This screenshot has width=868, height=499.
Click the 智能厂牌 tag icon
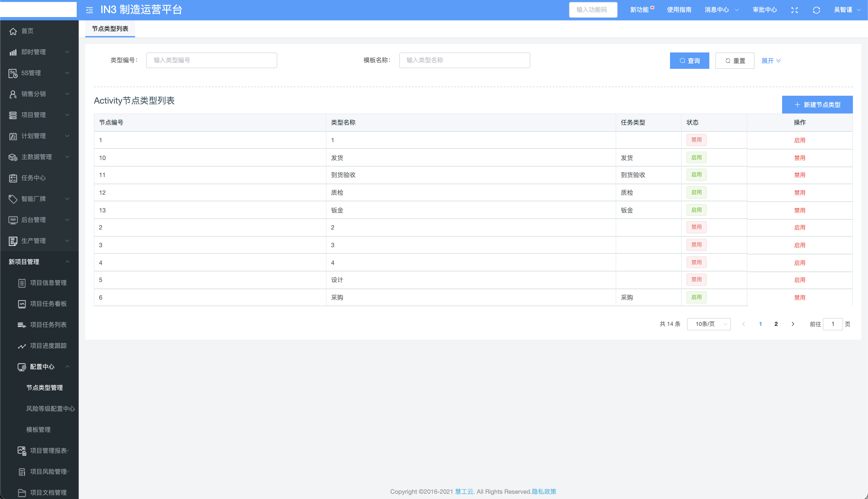(x=13, y=199)
